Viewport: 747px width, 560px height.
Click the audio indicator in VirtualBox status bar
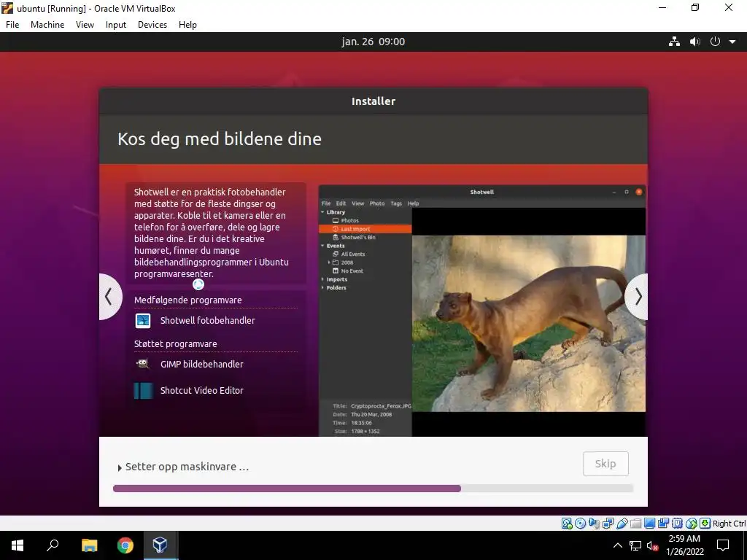(x=594, y=524)
